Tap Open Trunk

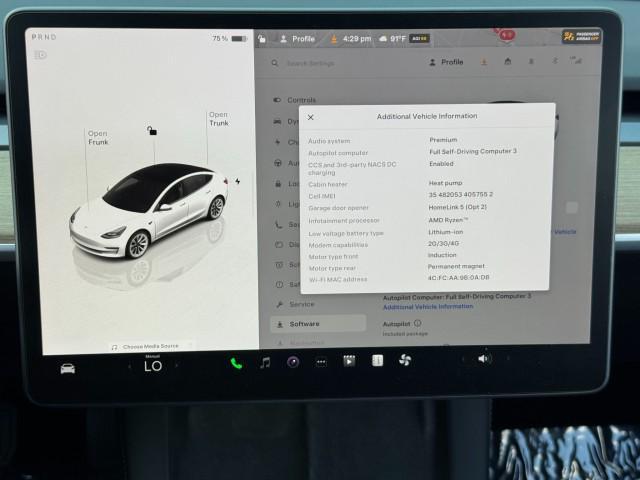pyautogui.click(x=219, y=119)
